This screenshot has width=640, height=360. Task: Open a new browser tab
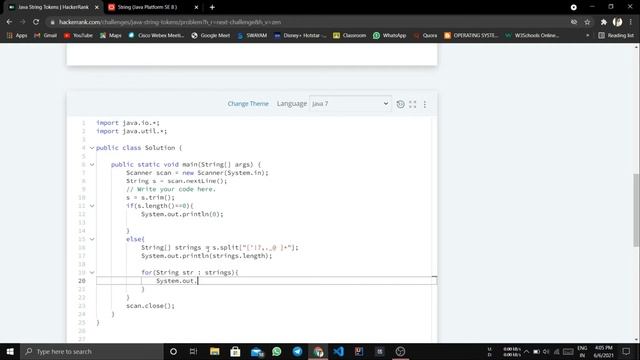[212, 7]
